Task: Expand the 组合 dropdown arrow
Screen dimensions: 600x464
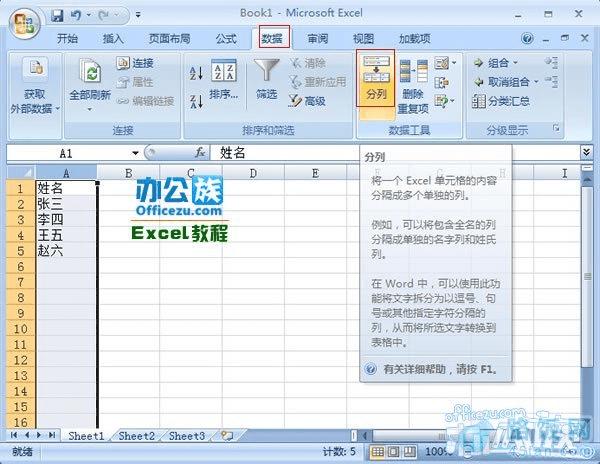Action: [x=515, y=62]
